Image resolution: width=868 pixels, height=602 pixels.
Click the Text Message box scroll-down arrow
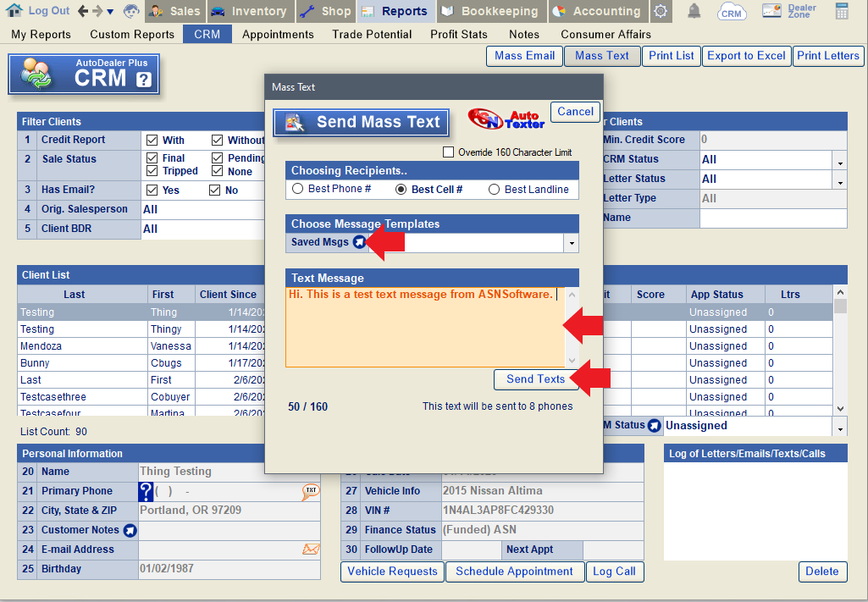coord(572,361)
